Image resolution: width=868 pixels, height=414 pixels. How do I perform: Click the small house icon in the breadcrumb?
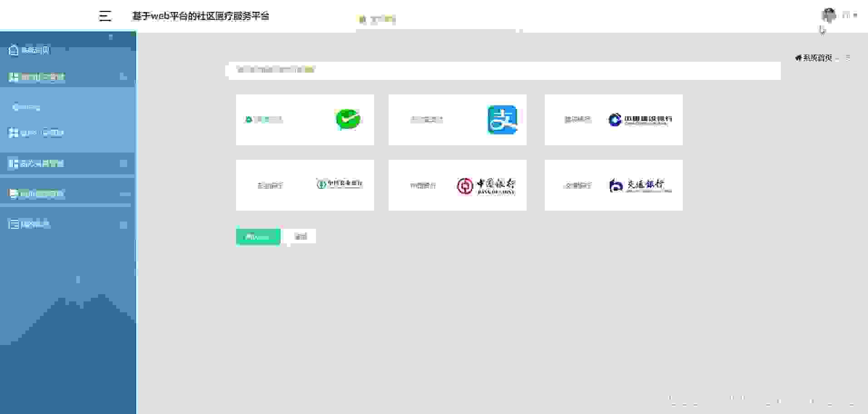click(798, 58)
